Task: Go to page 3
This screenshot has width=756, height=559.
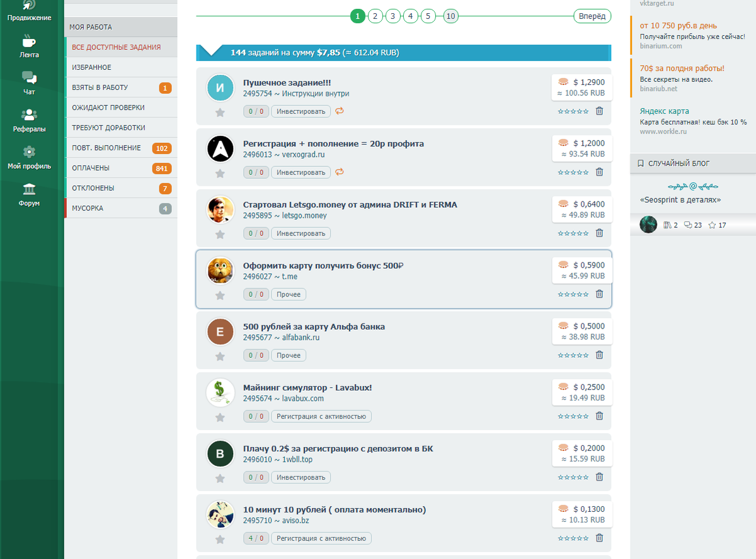Action: [x=392, y=16]
